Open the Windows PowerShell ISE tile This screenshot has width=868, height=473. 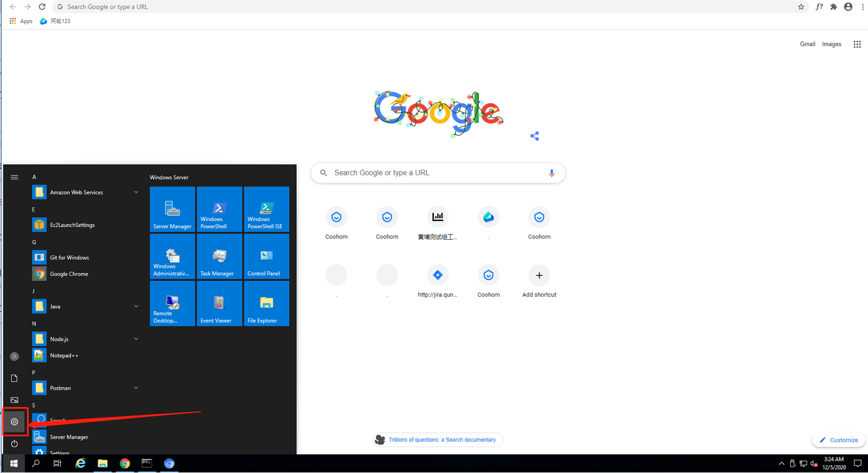266,209
